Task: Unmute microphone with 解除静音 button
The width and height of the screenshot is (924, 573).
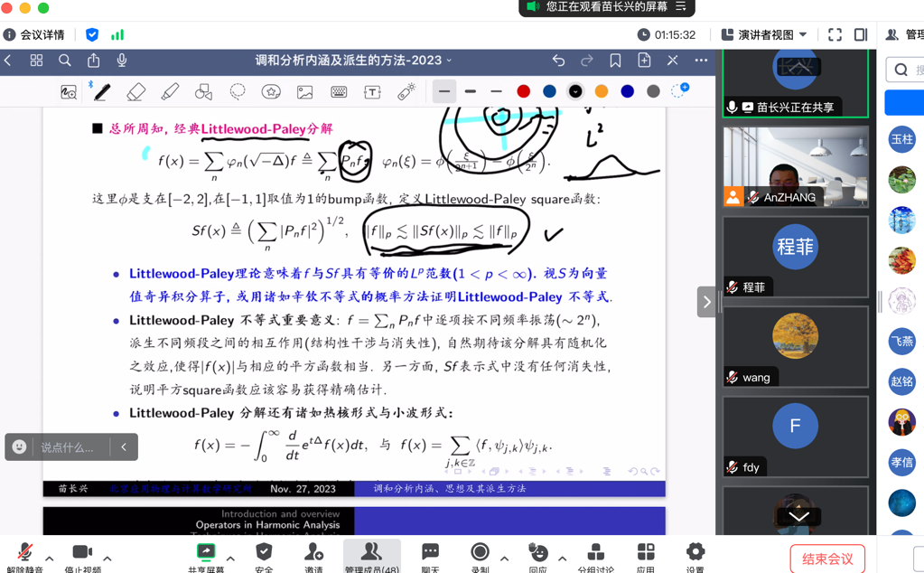Action: pos(24,556)
